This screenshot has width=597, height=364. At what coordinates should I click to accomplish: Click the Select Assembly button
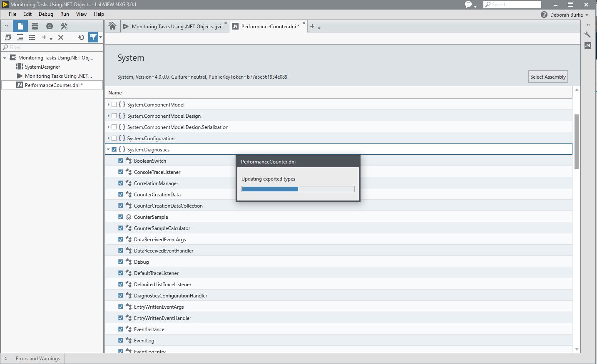tap(547, 77)
